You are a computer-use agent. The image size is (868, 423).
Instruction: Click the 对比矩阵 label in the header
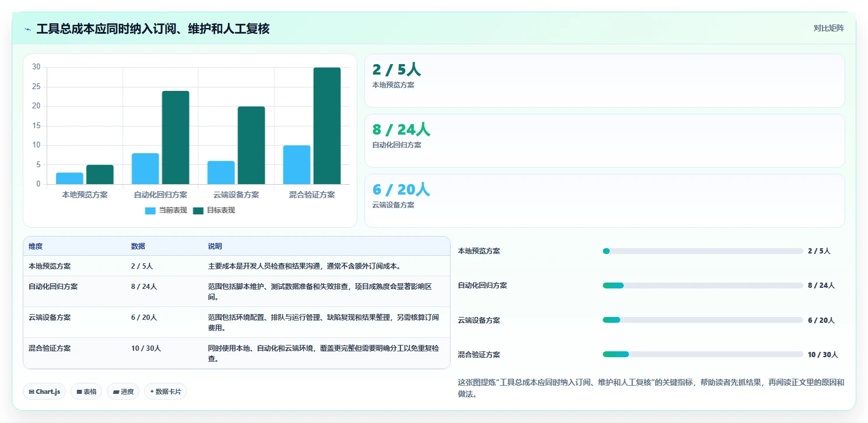[828, 28]
